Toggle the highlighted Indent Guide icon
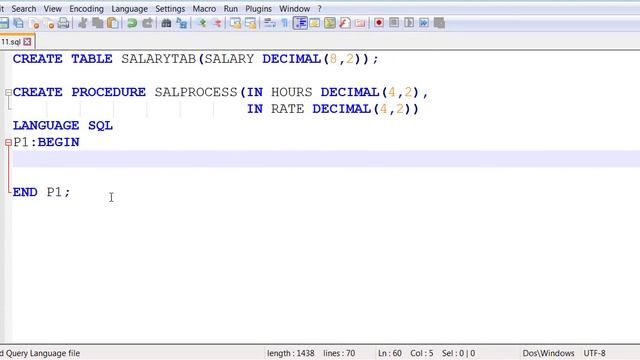Viewport: 640px width, 360px height. click(x=300, y=23)
